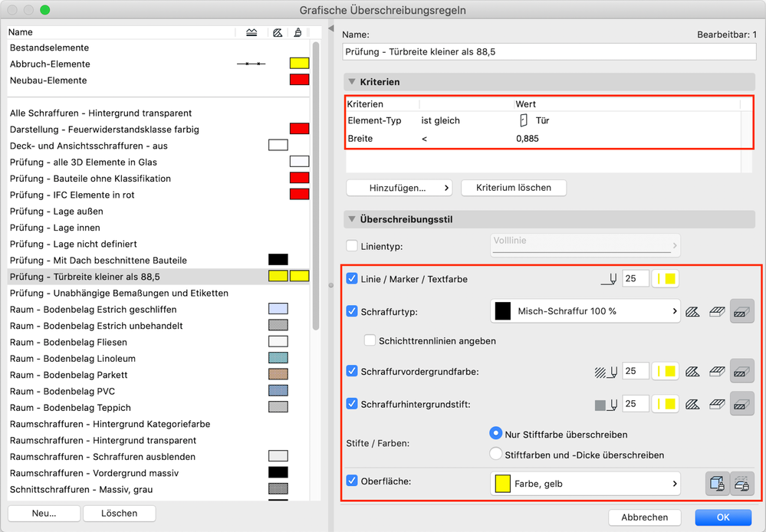Uncheck the Oberfläche checkbox
Viewport: 766px width, 532px height.
click(x=352, y=480)
